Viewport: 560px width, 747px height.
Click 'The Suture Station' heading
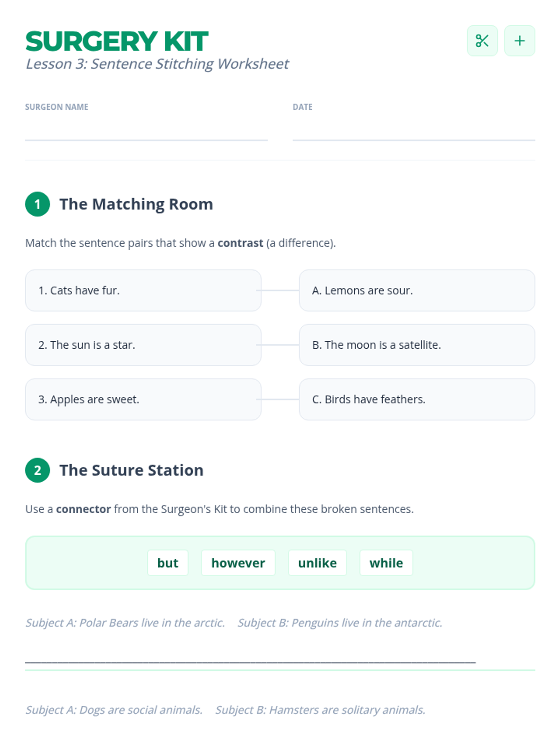point(131,470)
